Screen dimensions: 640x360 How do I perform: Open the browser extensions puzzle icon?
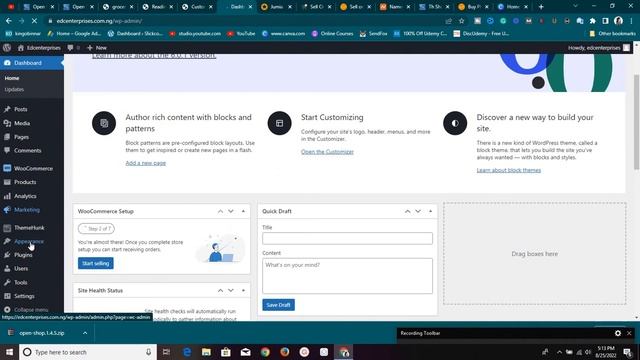pyautogui.click(x=593, y=21)
